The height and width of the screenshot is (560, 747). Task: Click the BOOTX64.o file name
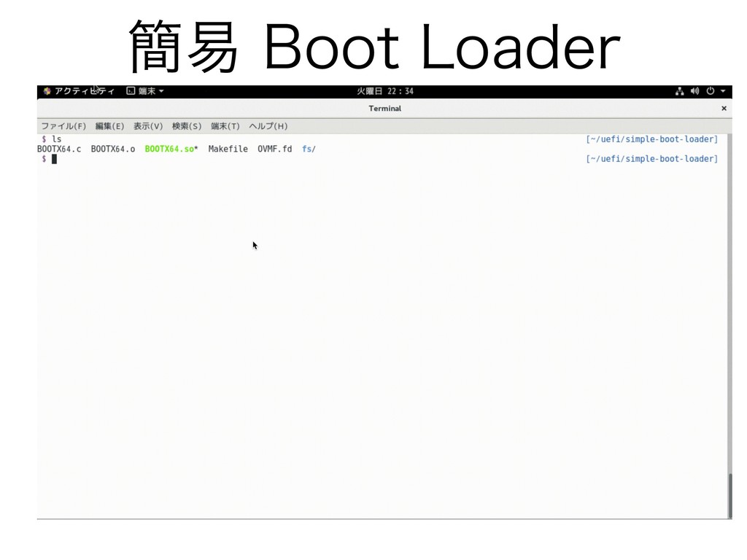click(113, 149)
